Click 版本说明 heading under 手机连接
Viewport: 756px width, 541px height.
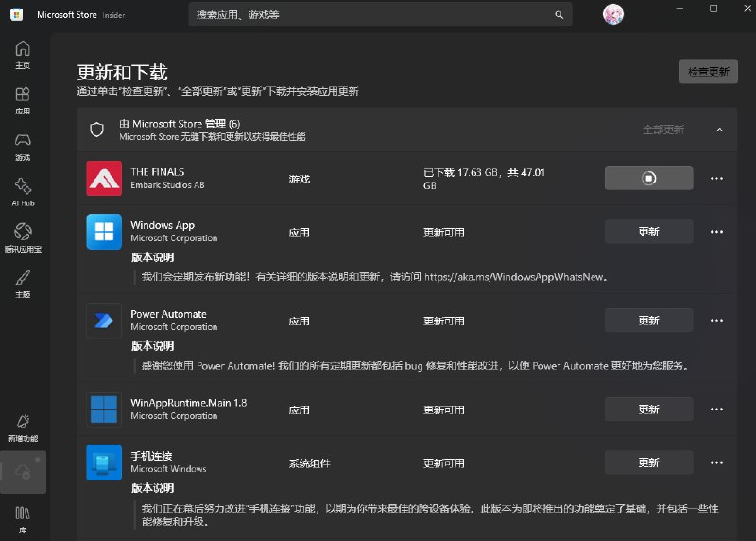click(x=152, y=488)
